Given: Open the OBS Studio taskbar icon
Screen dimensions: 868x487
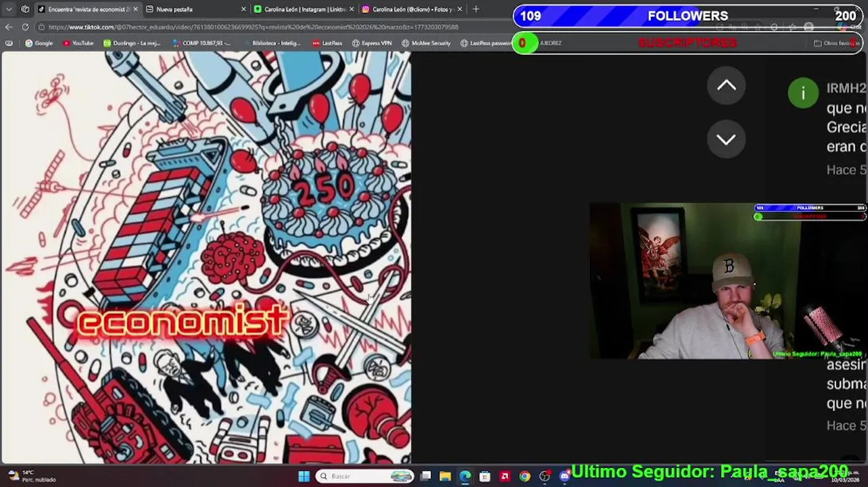Looking at the screenshot, I should click(x=544, y=476).
